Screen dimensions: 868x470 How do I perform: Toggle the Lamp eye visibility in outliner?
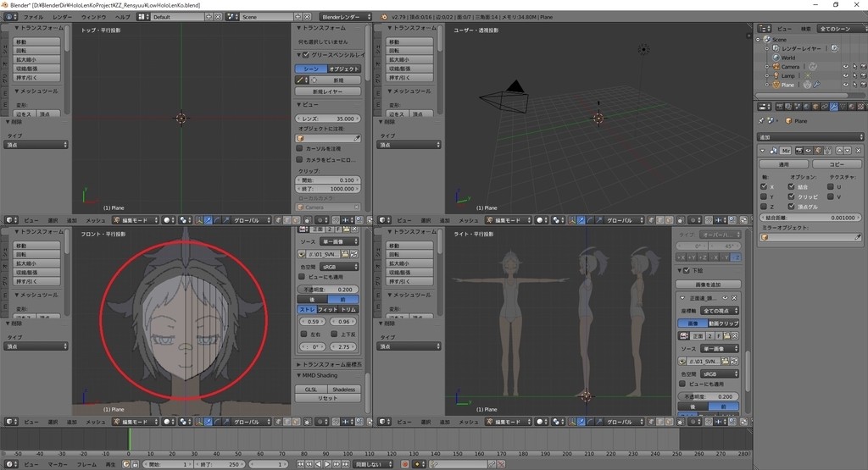[846, 75]
